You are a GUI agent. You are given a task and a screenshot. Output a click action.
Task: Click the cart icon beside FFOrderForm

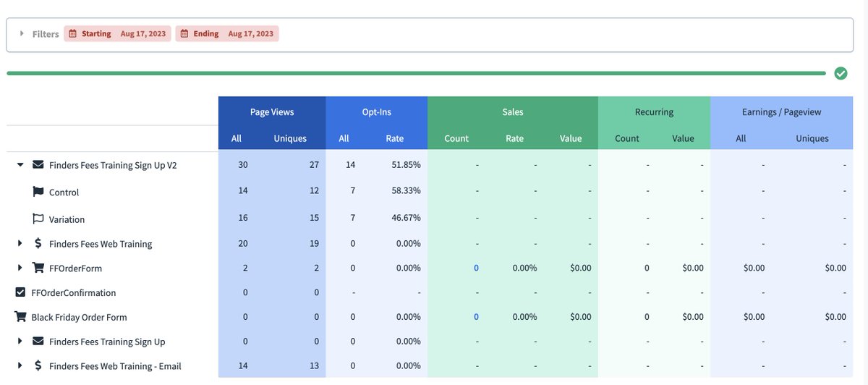coord(38,268)
